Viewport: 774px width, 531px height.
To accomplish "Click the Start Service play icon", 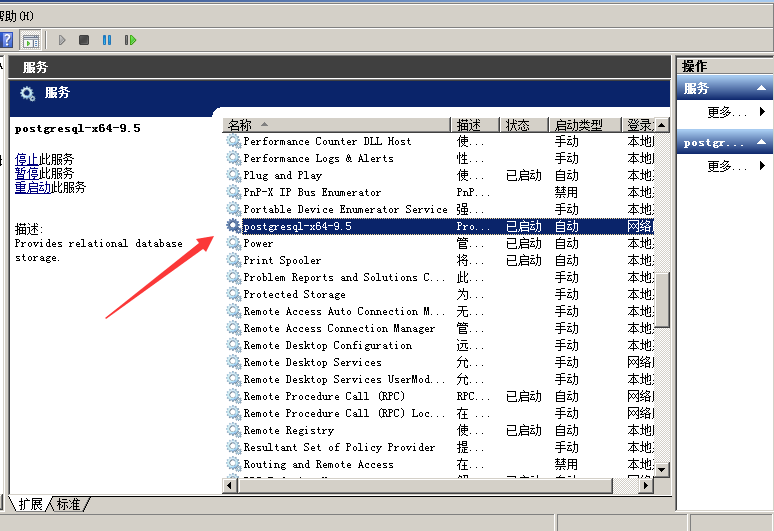I will (62, 40).
